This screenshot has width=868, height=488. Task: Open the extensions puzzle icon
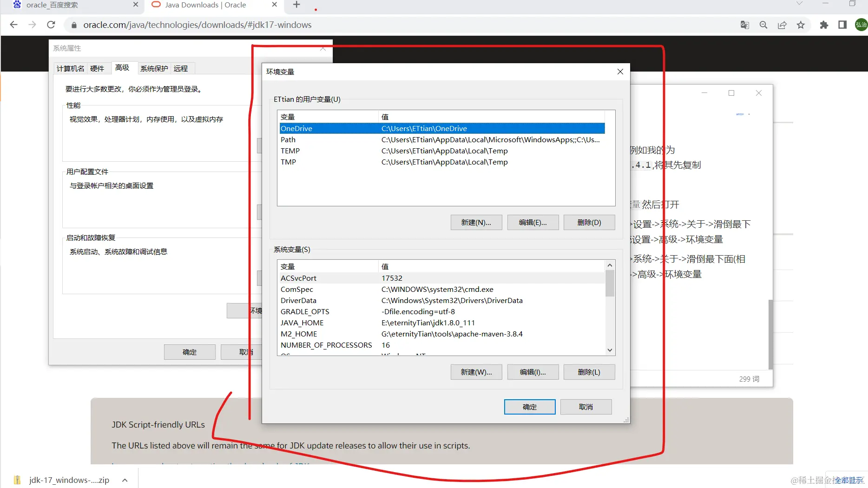[824, 25]
